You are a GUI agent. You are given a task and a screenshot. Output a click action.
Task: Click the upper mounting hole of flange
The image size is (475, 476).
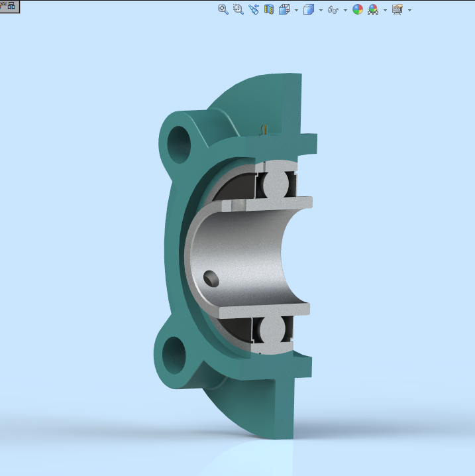(179, 145)
